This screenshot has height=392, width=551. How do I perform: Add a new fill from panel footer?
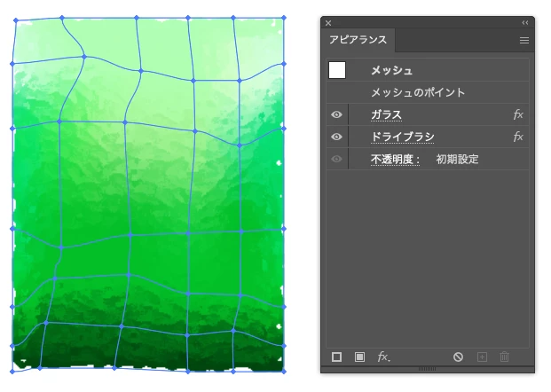click(x=359, y=357)
